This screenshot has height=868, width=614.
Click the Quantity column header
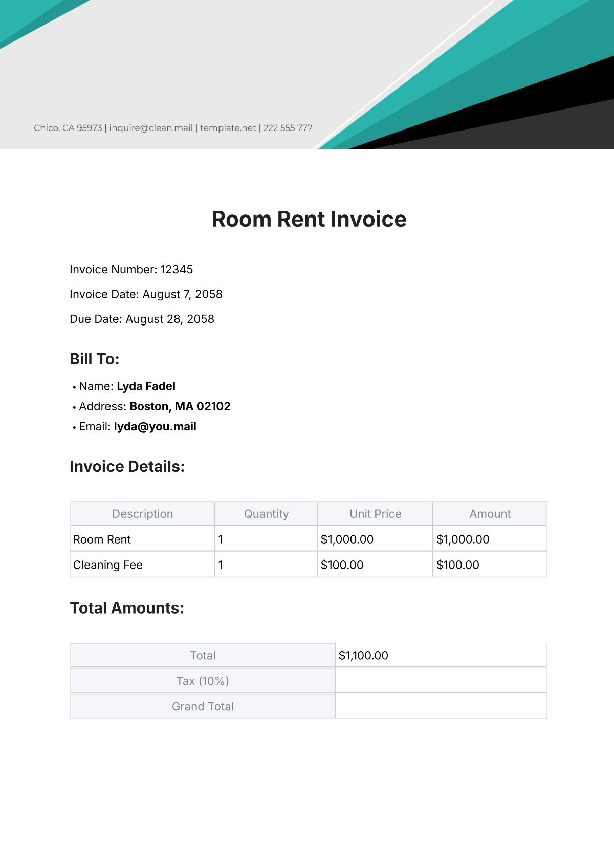tap(266, 514)
